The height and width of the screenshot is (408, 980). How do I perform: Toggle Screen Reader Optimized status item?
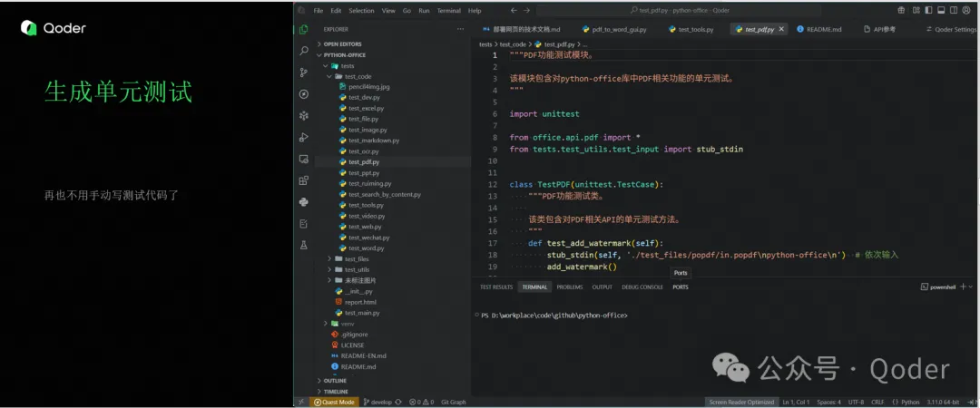pyautogui.click(x=741, y=402)
